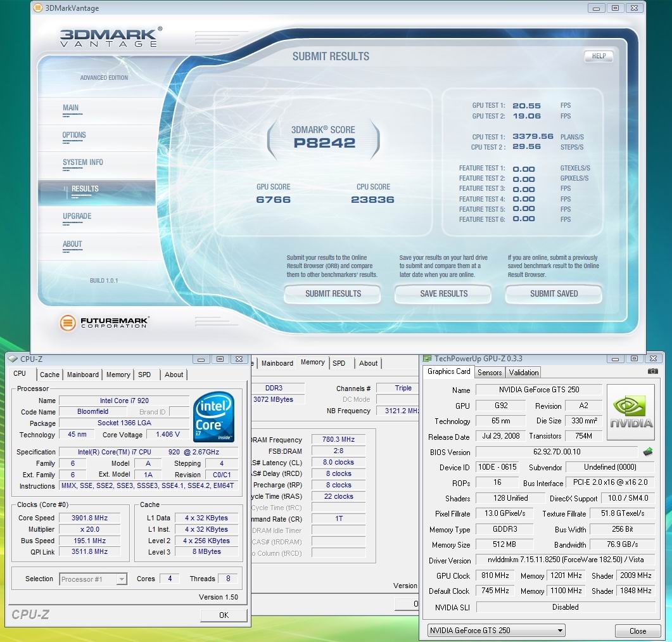Click the NVIDIA logo in GPU-Z
The height and width of the screenshot is (642, 672).
(x=631, y=413)
